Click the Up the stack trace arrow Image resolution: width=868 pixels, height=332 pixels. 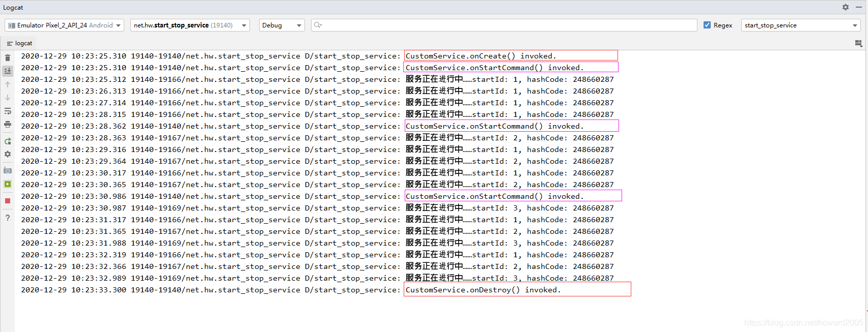8,84
